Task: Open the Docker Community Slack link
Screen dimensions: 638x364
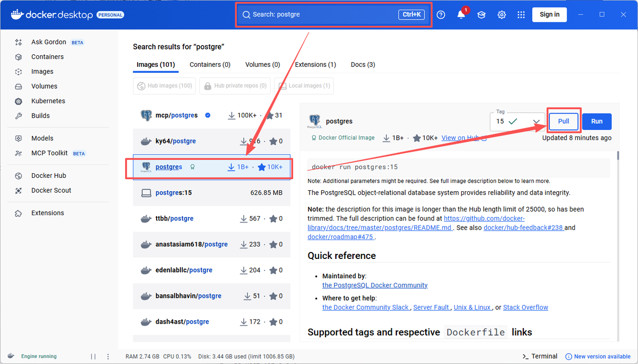Action: click(366, 308)
